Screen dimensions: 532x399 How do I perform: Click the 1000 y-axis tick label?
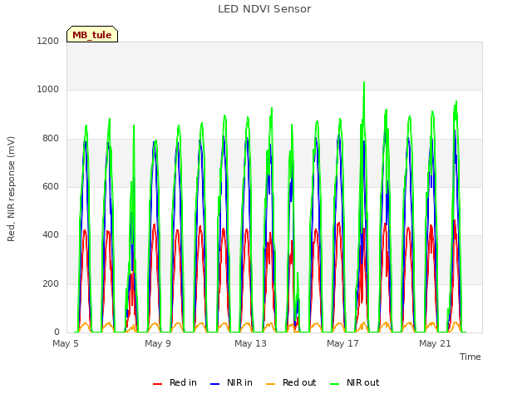[x=48, y=90]
